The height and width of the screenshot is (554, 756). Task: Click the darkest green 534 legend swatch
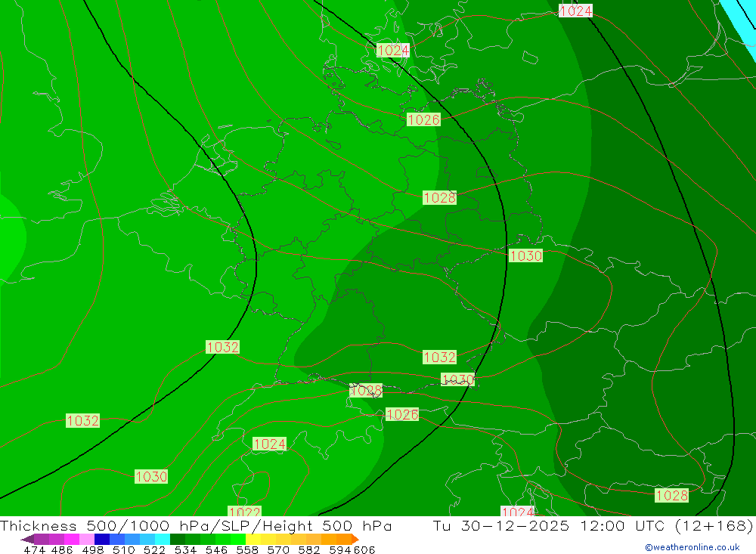[x=178, y=539]
